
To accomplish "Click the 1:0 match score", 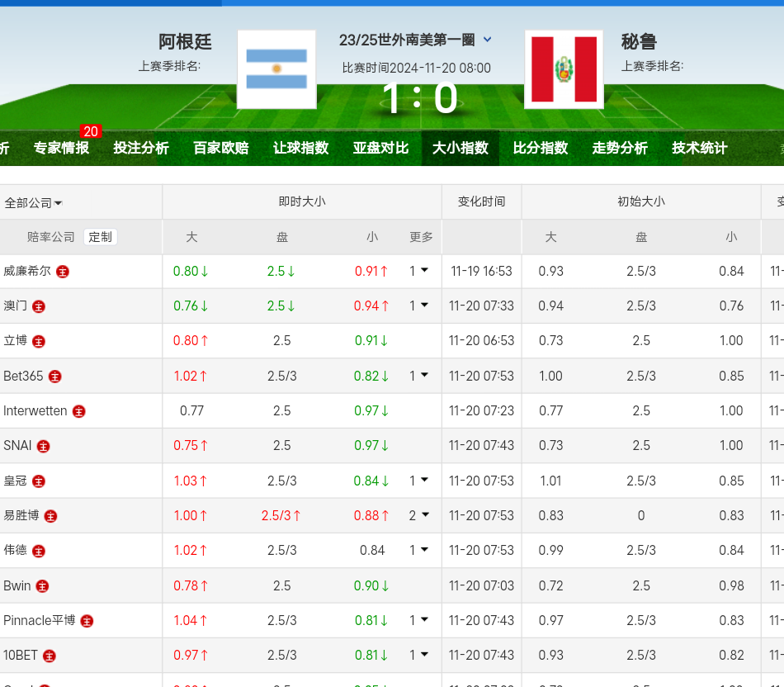I will tap(419, 98).
